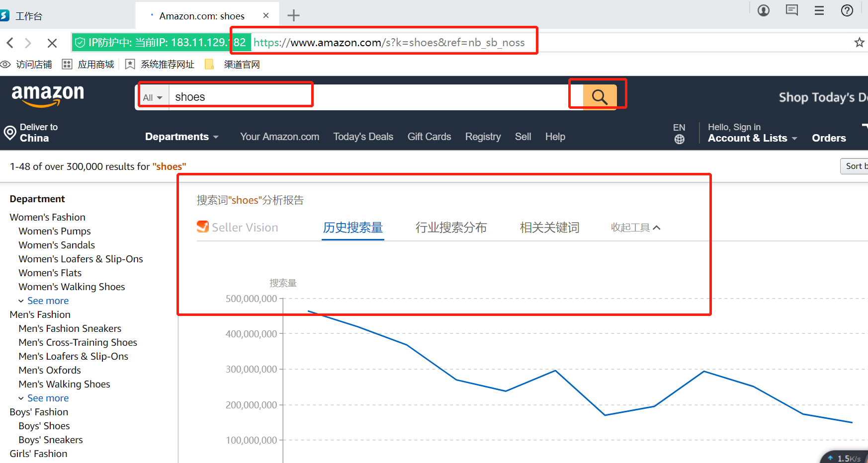
Task: Open the Registry link
Action: point(483,137)
